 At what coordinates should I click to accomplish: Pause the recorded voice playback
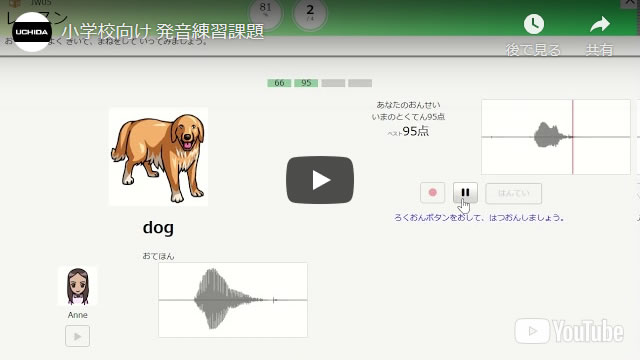click(x=465, y=192)
